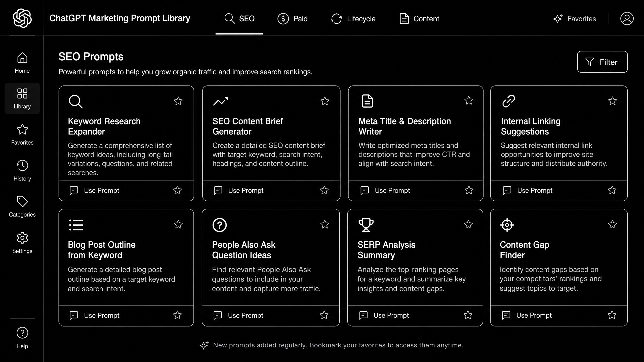Click the Internal Linking chain-link icon
This screenshot has height=362, width=644.
coord(509,101)
